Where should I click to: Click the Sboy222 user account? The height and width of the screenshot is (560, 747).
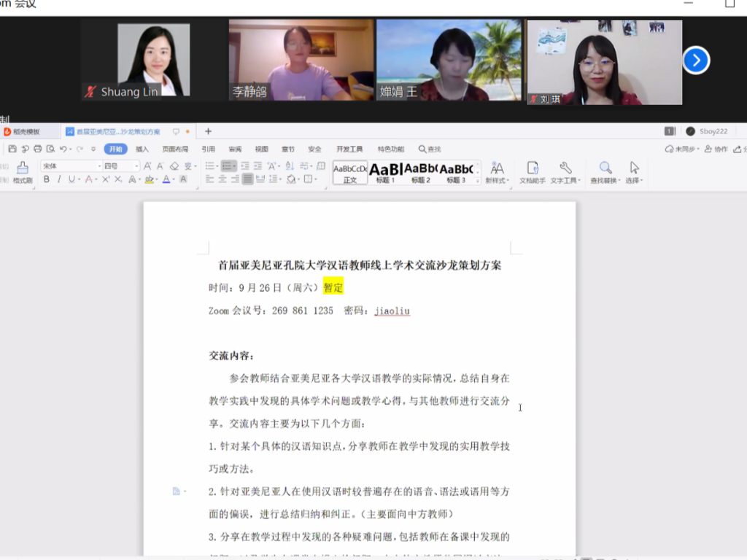point(706,131)
